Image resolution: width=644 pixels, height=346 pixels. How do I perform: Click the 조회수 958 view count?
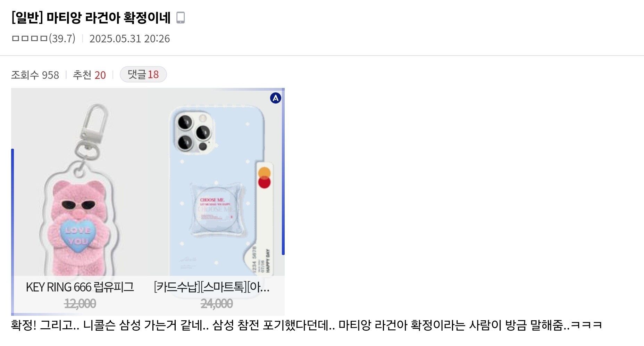[35, 75]
